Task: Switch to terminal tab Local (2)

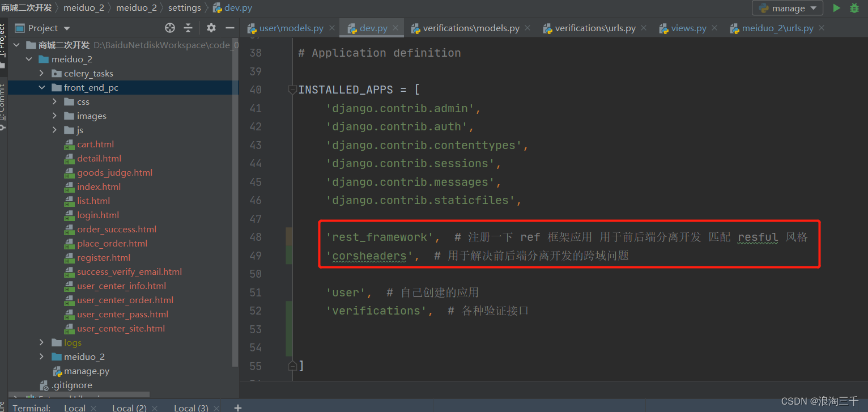Action: pyautogui.click(x=129, y=407)
